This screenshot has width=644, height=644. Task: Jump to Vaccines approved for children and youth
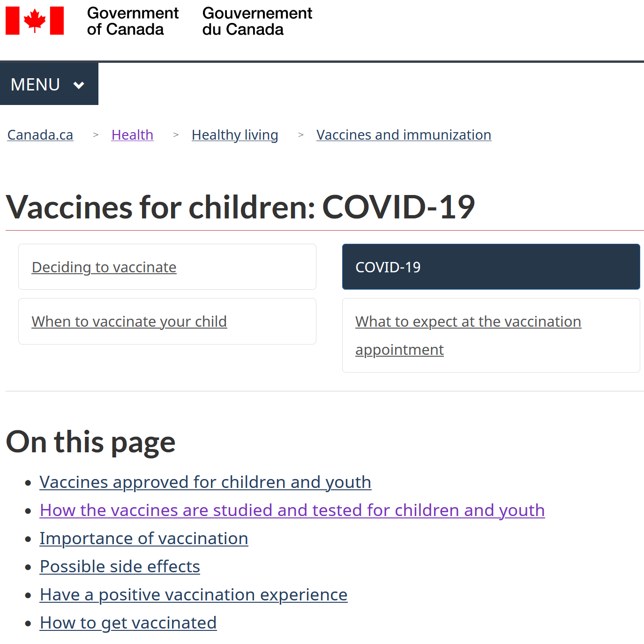pyautogui.click(x=205, y=482)
